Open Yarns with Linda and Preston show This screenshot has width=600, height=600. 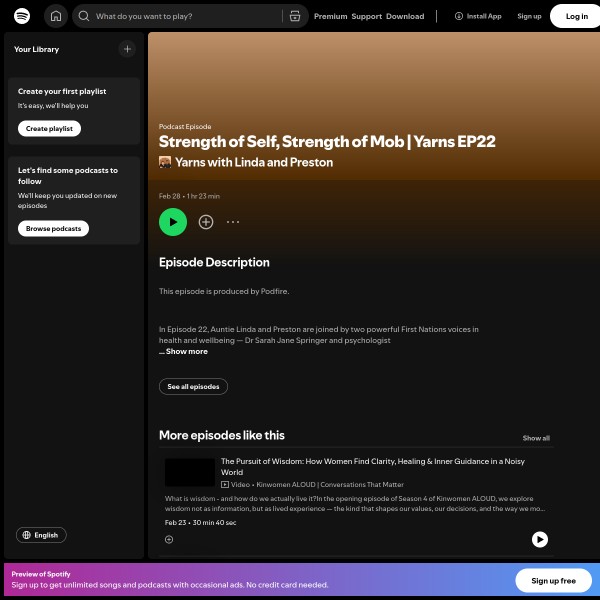(254, 162)
